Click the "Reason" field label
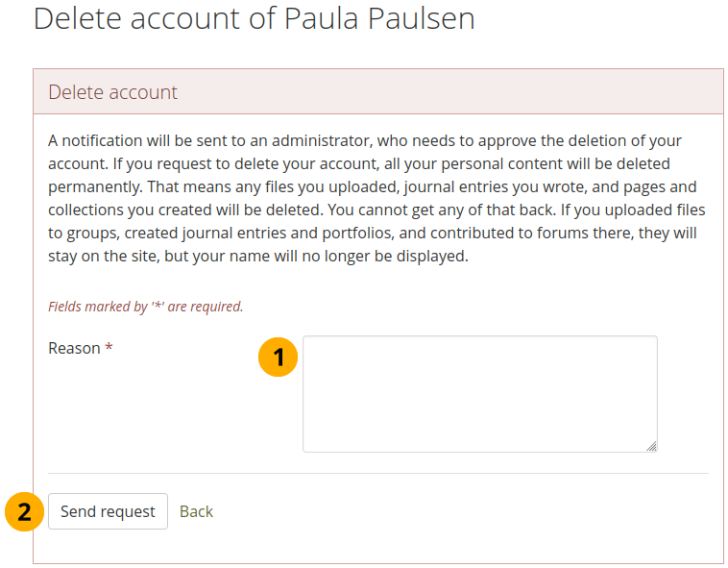This screenshot has height=568, width=728. (74, 348)
